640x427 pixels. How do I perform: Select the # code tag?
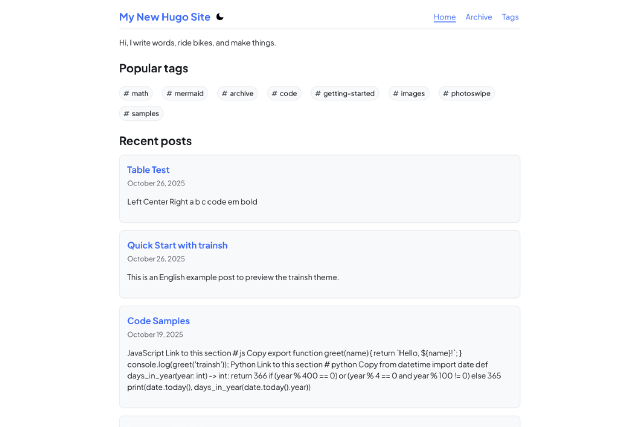(286, 93)
